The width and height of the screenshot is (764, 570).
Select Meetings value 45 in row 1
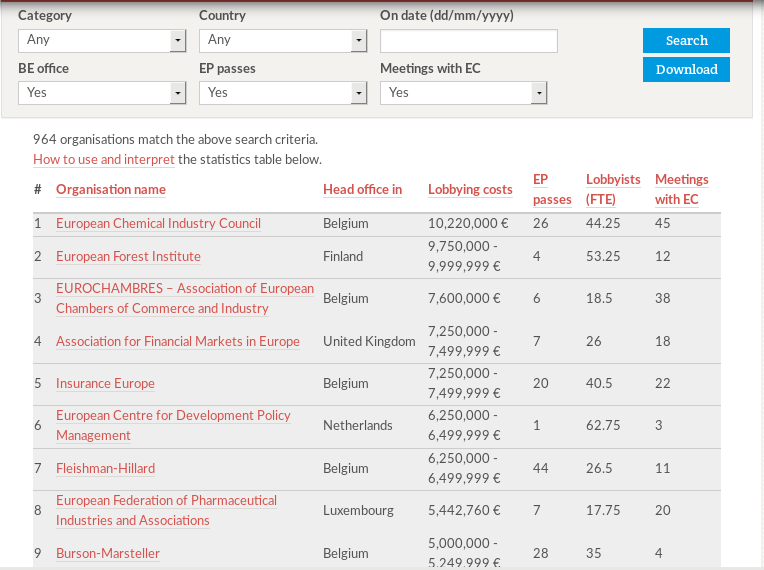(663, 223)
